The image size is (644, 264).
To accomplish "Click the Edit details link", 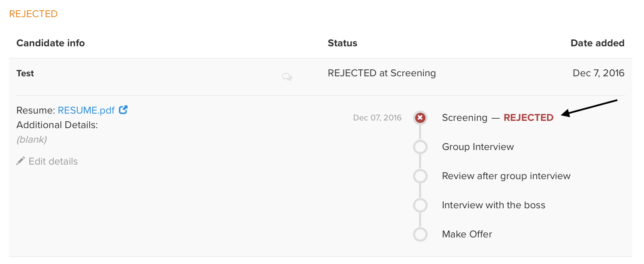I will pyautogui.click(x=53, y=162).
